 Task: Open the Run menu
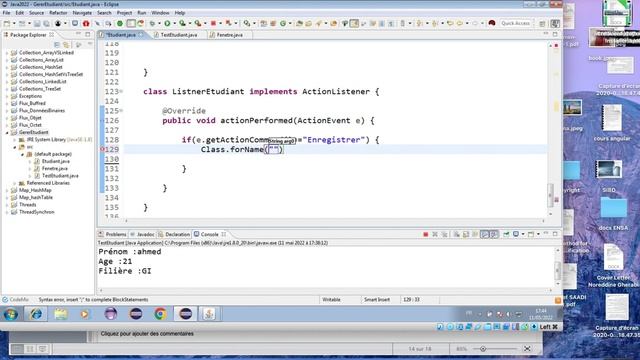(x=142, y=13)
